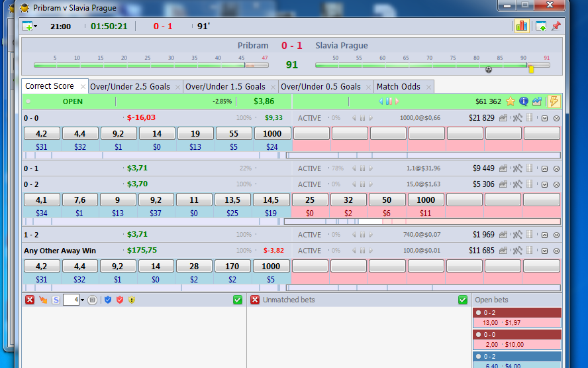Click the pink right arrow in the green bar
The height and width of the screenshot is (368, 588).
(x=397, y=101)
